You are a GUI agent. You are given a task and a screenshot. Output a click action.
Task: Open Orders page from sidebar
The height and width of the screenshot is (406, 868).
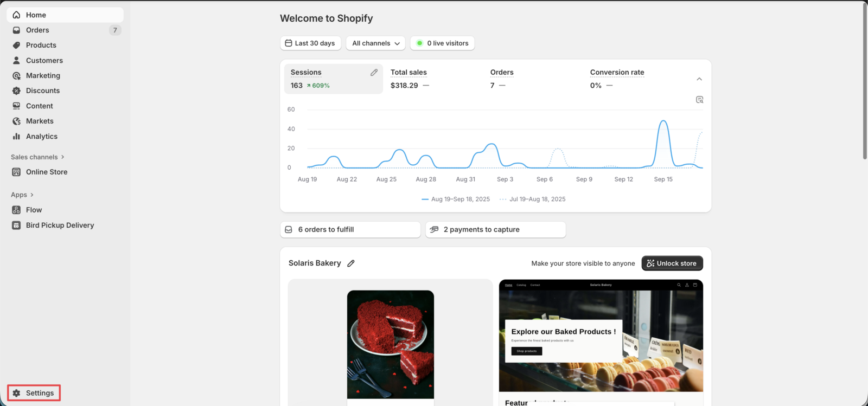(x=65, y=30)
